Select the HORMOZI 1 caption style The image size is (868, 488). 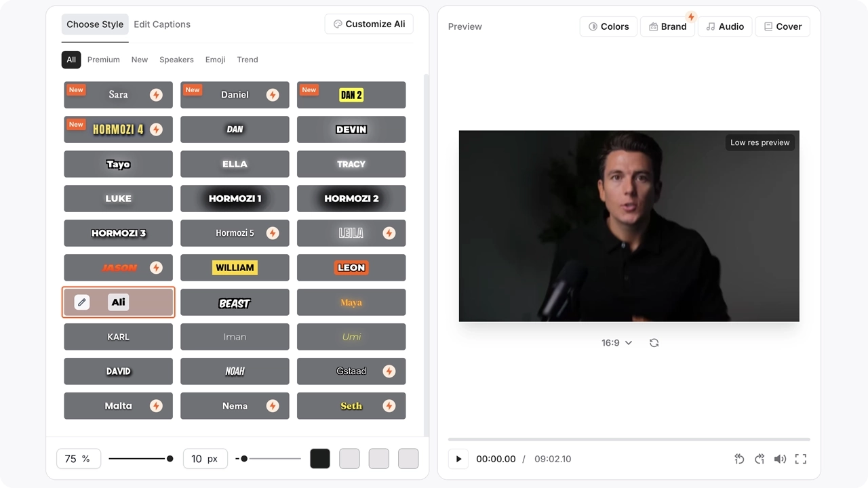tap(235, 199)
